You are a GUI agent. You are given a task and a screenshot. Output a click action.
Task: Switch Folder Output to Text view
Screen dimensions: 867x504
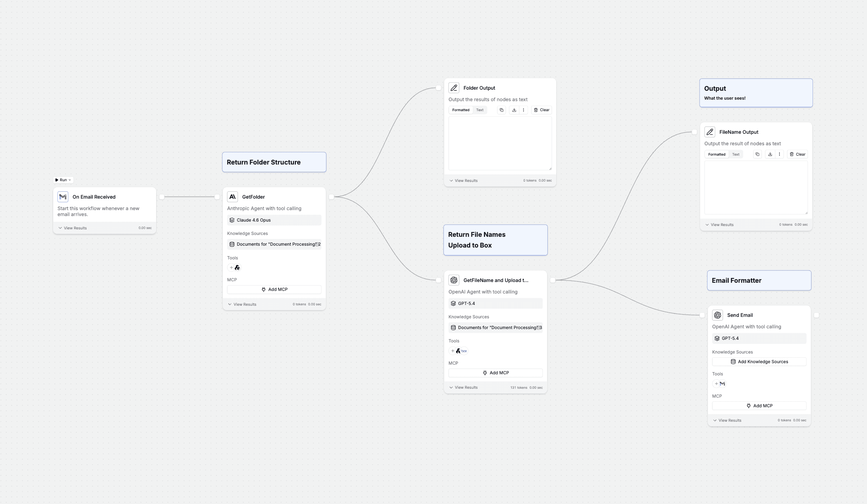coord(479,110)
